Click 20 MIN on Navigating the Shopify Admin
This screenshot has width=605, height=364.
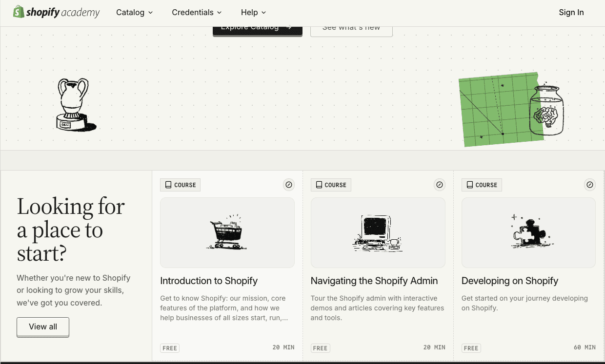point(434,347)
